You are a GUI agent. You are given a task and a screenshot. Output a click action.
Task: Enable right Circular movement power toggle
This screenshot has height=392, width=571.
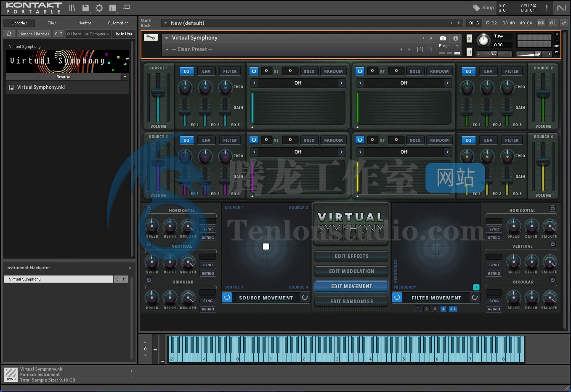click(552, 280)
